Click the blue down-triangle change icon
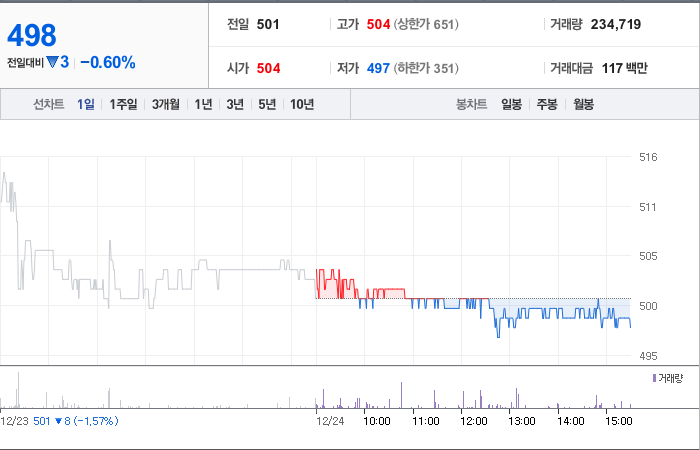This screenshot has width=700, height=450. [x=53, y=62]
